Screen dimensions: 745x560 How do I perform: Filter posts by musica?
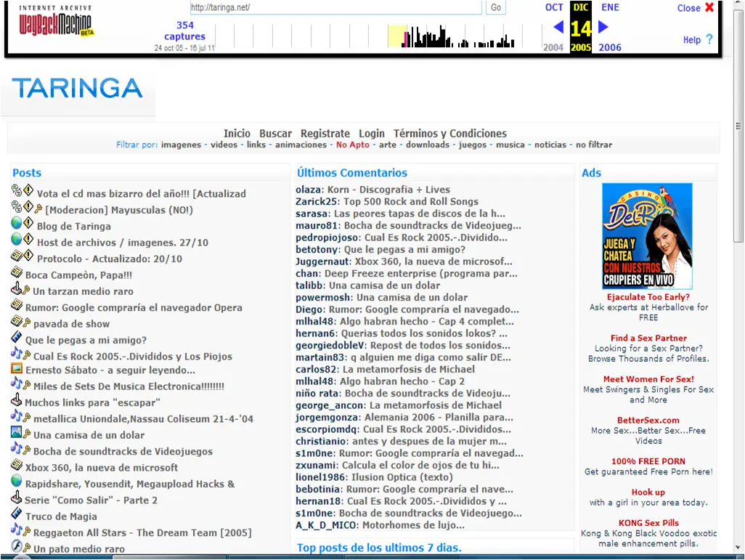(x=510, y=145)
